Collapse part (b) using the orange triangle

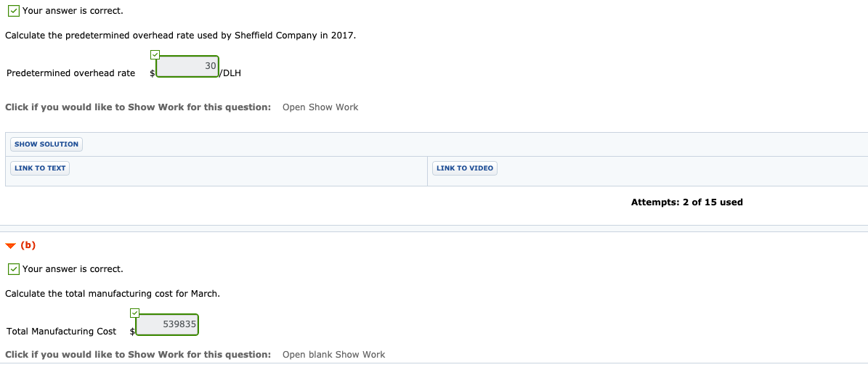[10, 245]
